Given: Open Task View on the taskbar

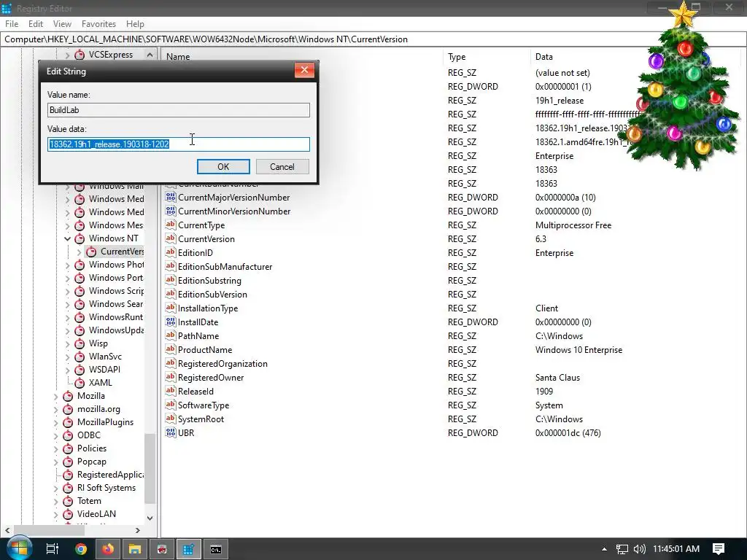Looking at the screenshot, I should [52, 549].
